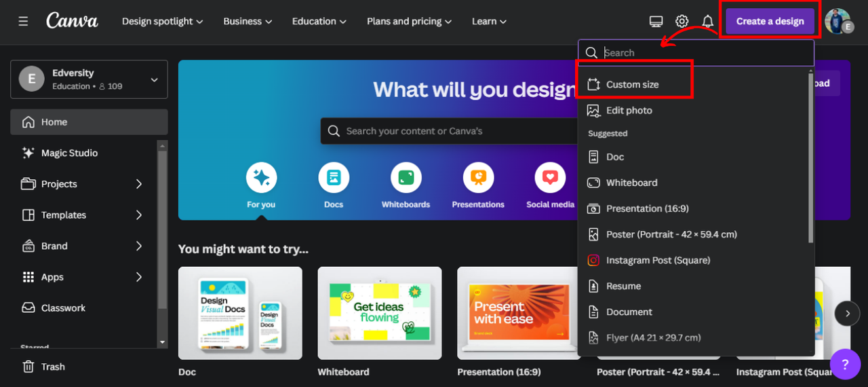The width and height of the screenshot is (868, 387).
Task: Click the Trash bin icon
Action: (x=28, y=367)
